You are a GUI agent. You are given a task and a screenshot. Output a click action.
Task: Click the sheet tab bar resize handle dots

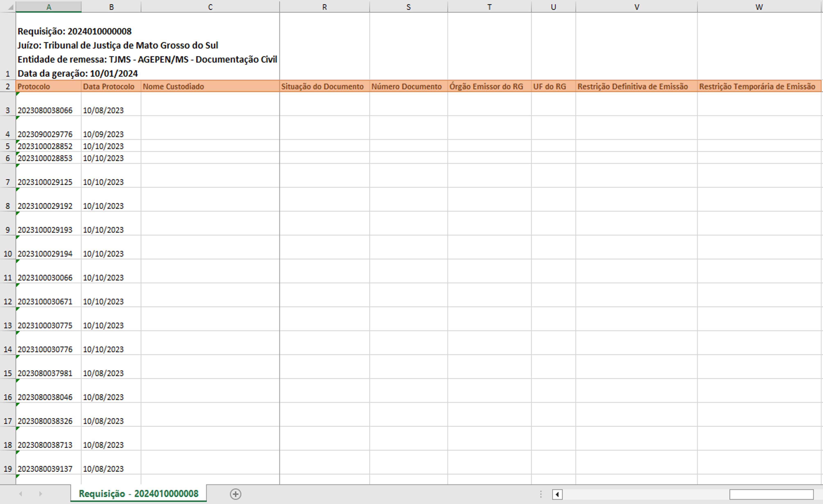(541, 494)
